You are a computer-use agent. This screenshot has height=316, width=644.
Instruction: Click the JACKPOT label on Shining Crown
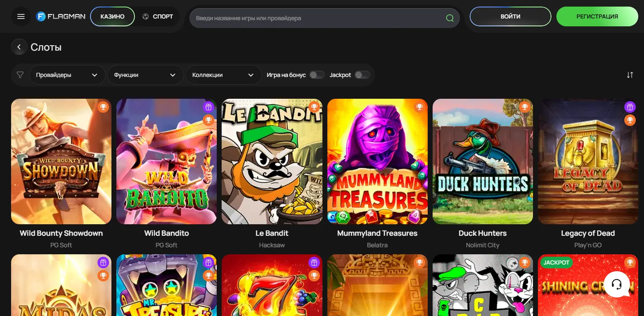[556, 263]
